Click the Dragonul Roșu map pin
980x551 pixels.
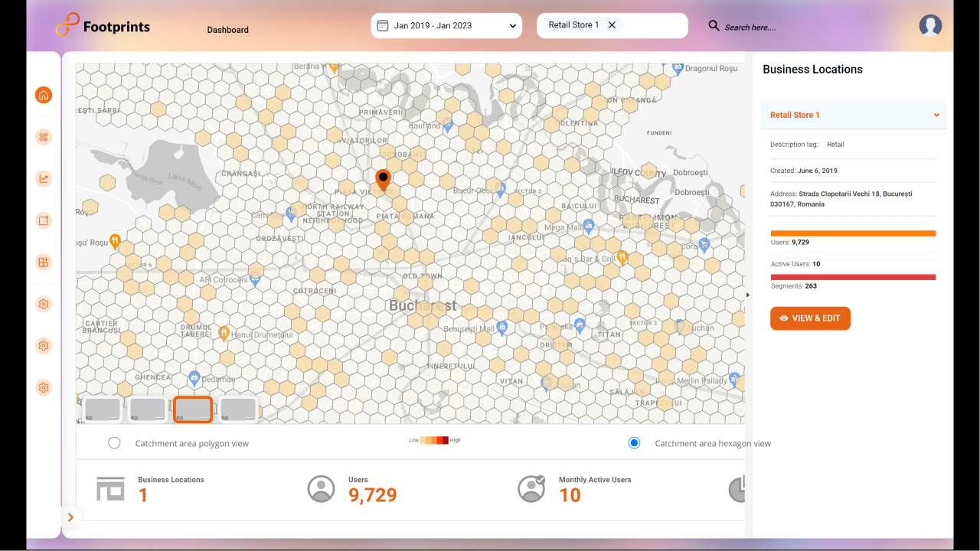(x=678, y=68)
